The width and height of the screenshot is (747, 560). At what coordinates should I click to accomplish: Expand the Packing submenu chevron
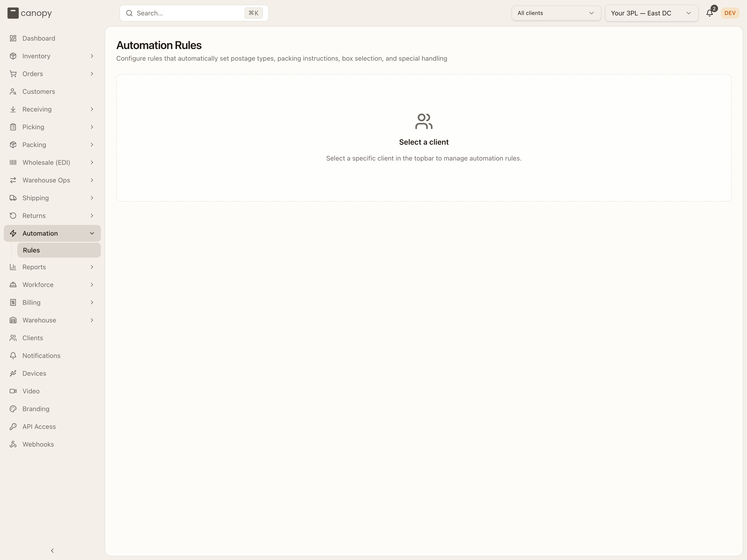(92, 144)
